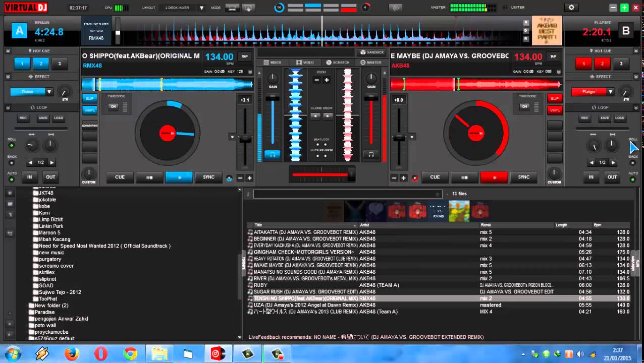Viewport: 644px width, 363px height.
Task: Click the crossfader handle
Action: click(351, 174)
